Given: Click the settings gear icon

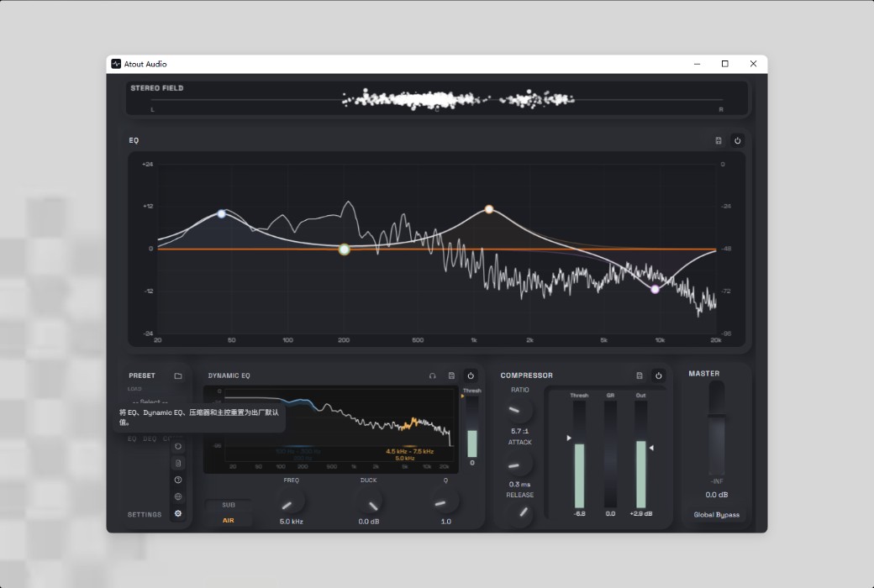Looking at the screenshot, I should pos(178,514).
